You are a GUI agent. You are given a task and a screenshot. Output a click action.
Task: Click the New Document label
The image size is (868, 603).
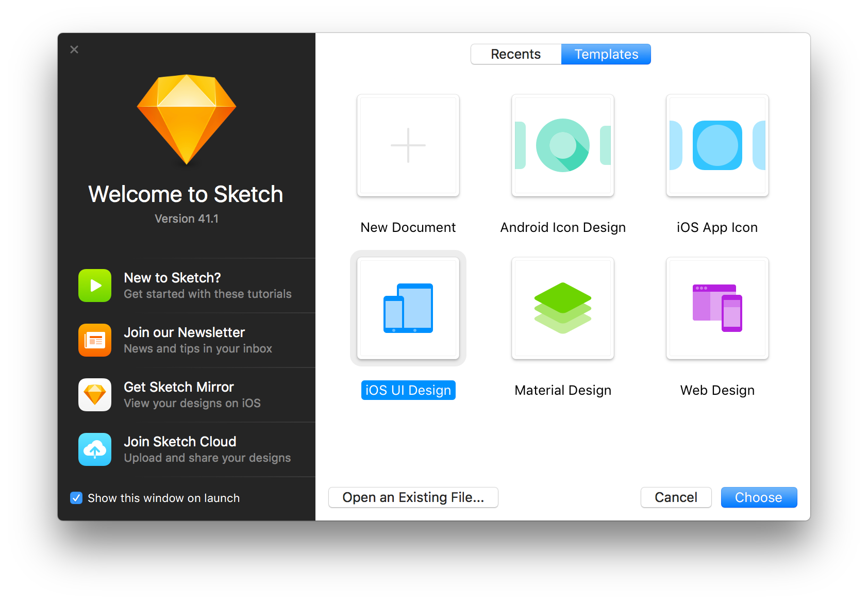(x=408, y=227)
